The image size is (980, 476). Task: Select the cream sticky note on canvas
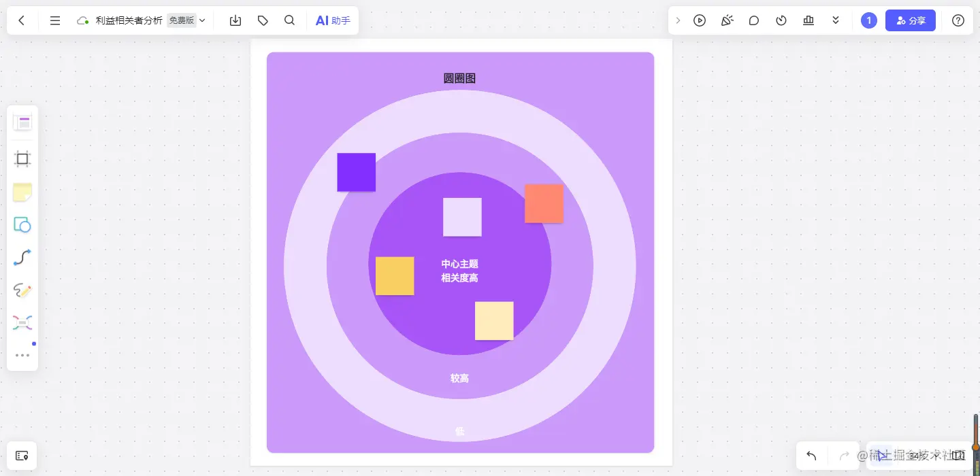494,321
